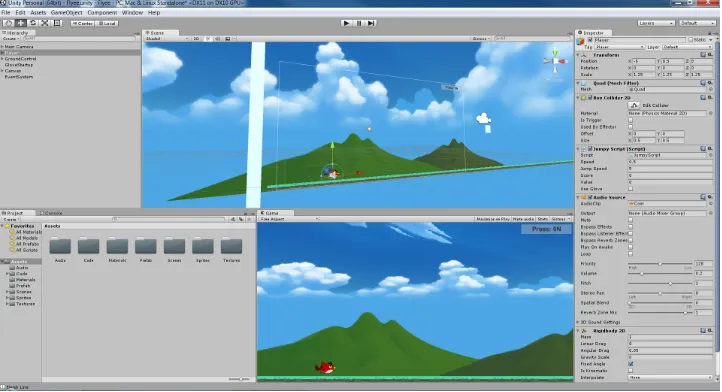Click the scene effects image icon

coord(227,39)
